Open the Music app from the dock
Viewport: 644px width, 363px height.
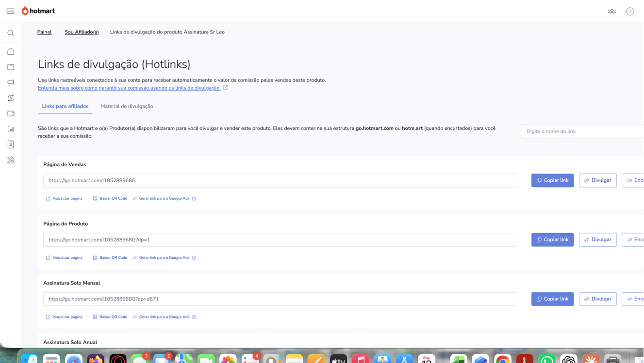point(361,359)
